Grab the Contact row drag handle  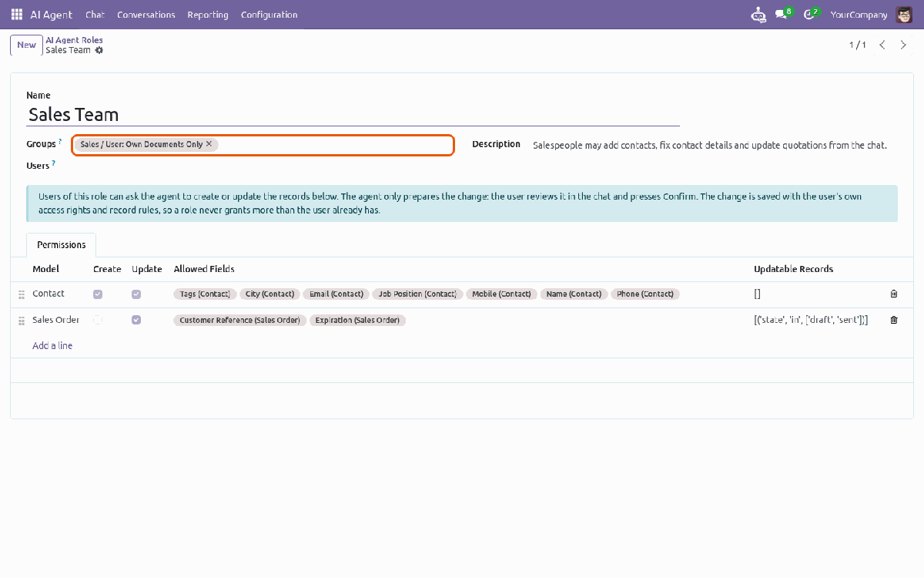tap(22, 294)
